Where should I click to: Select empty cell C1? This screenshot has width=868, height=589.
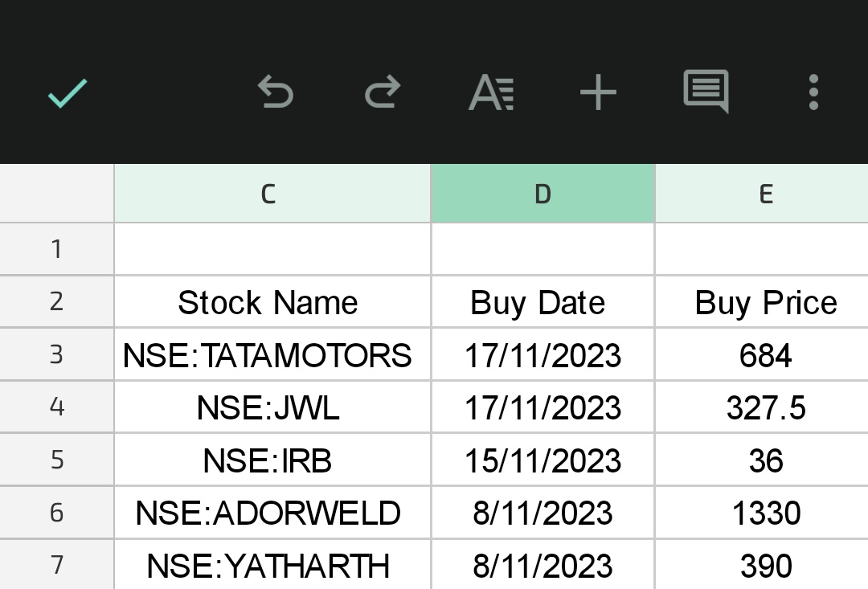tap(272, 249)
